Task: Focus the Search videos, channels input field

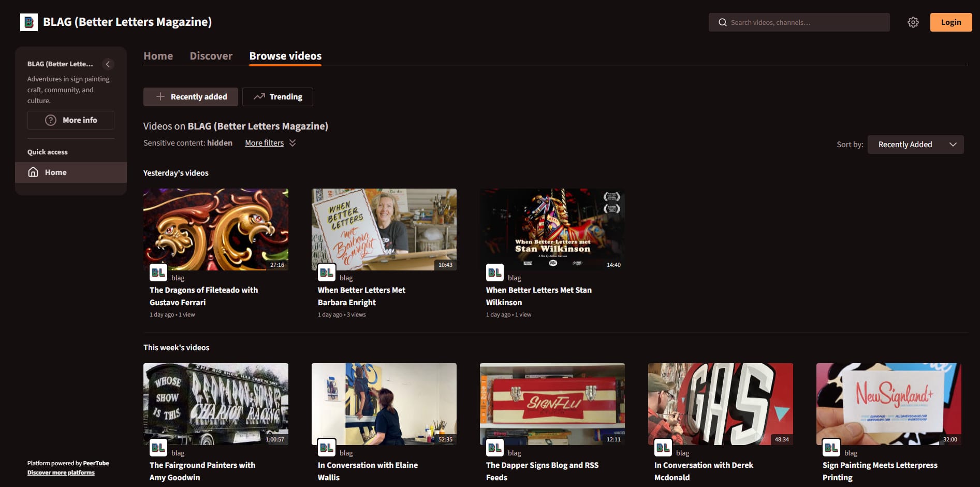Action: point(799,22)
